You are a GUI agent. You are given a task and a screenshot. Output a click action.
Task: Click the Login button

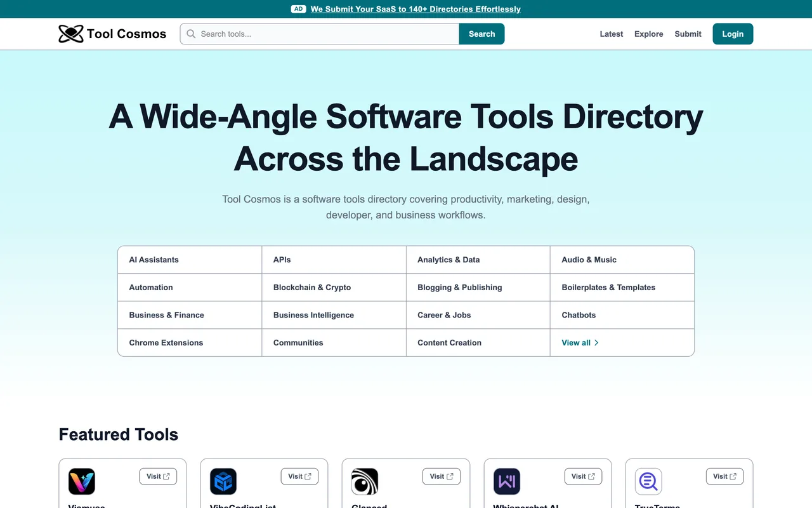point(733,34)
